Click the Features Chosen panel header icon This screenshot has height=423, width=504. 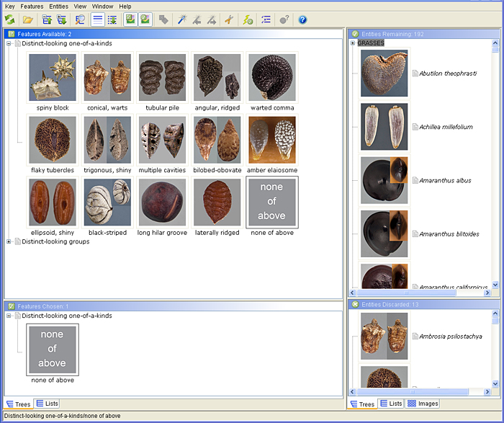pyautogui.click(x=12, y=306)
